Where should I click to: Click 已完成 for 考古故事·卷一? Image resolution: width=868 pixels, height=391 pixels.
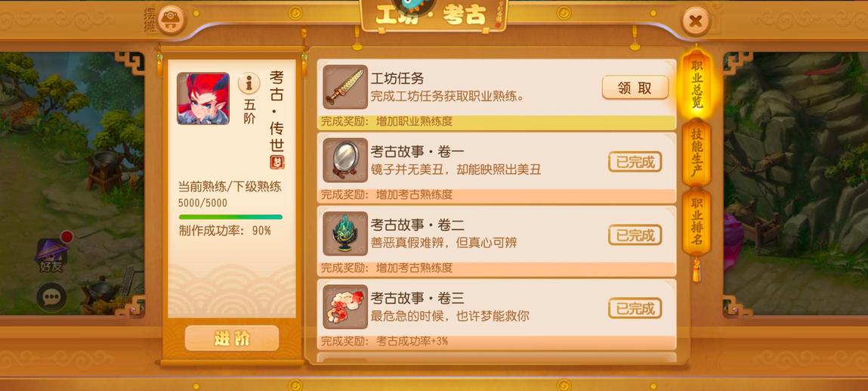pos(635,162)
